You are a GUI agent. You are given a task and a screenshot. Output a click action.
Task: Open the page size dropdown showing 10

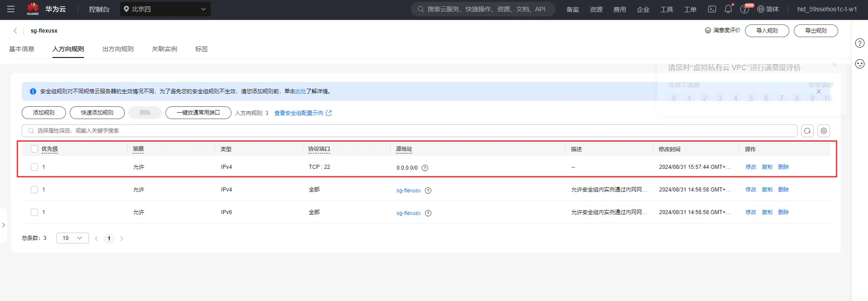[72, 238]
